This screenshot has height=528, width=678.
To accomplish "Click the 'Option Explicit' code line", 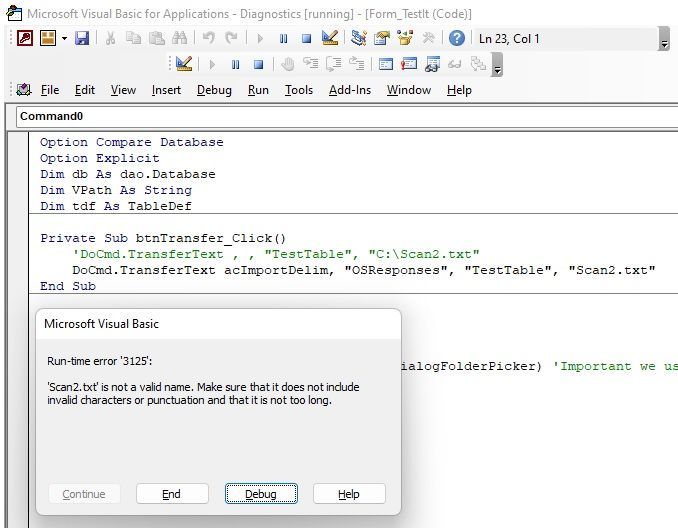I will pos(100,158).
